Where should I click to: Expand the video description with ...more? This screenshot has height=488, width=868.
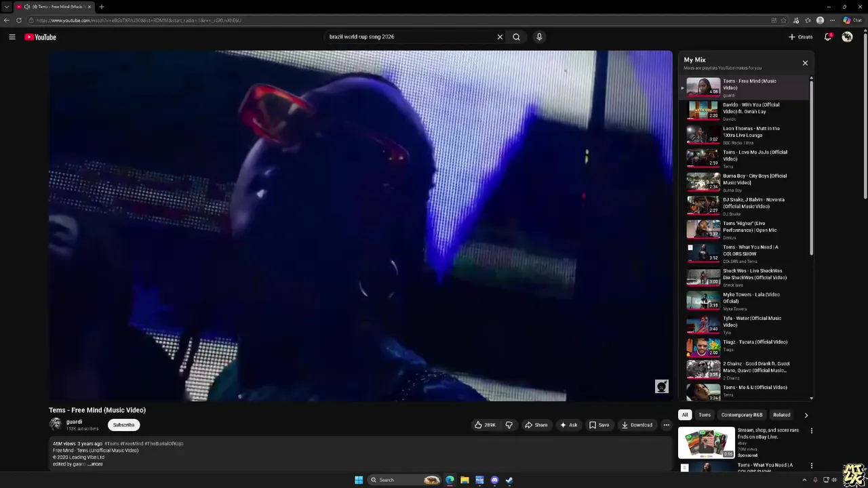point(95,464)
